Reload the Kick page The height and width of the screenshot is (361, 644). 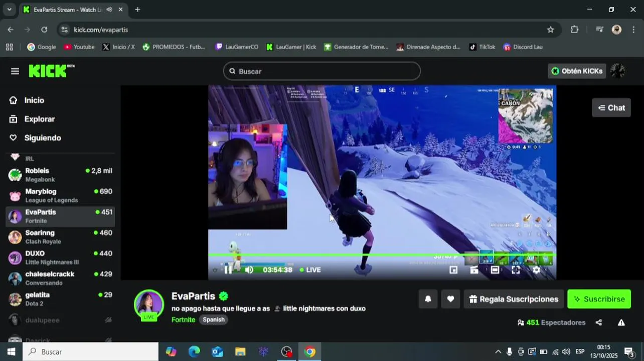click(44, 30)
